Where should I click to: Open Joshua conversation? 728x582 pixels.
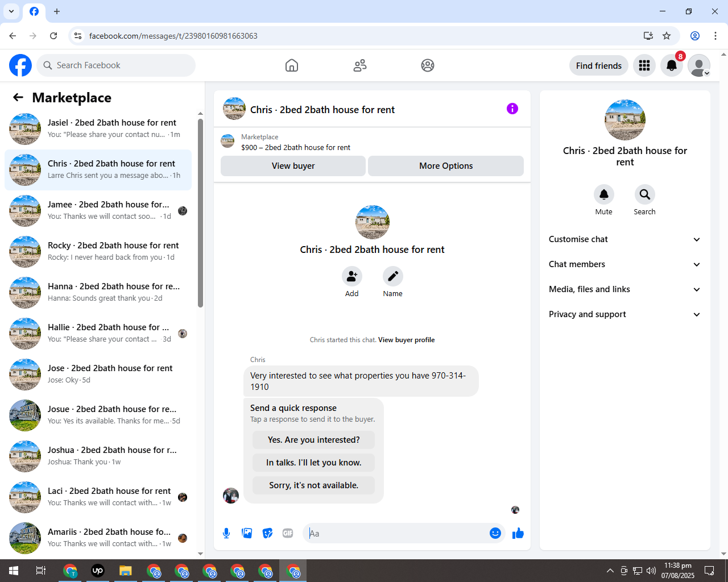98,456
